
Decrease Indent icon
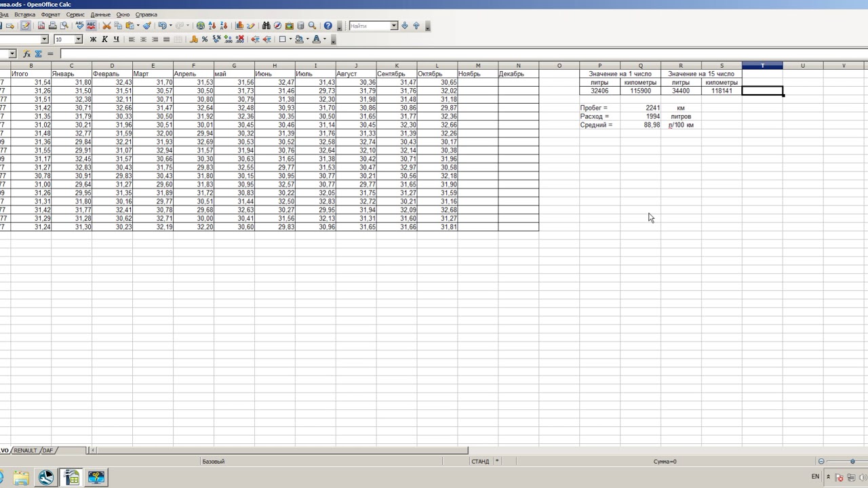point(255,39)
